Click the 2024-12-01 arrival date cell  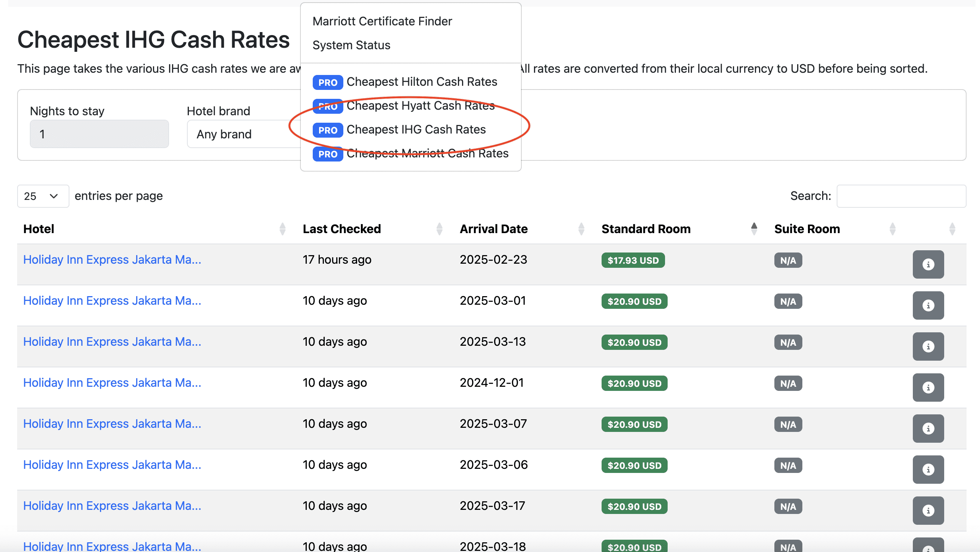tap(491, 383)
